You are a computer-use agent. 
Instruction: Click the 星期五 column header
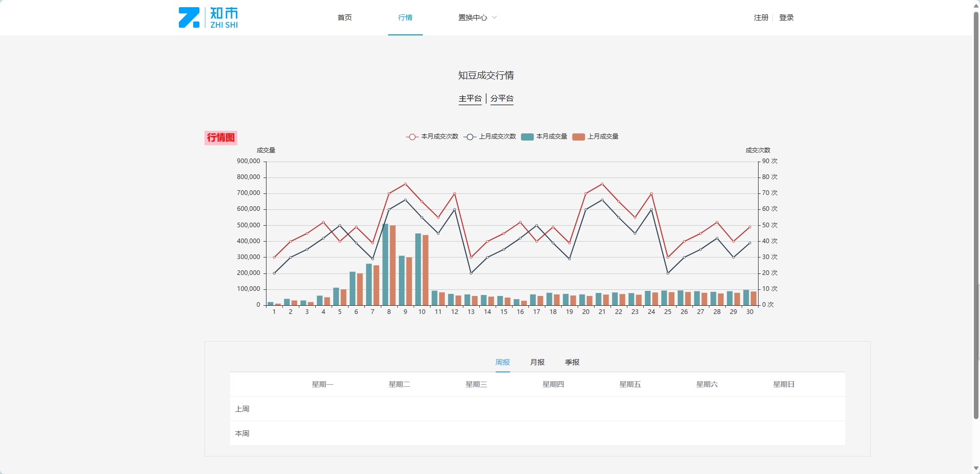(630, 384)
